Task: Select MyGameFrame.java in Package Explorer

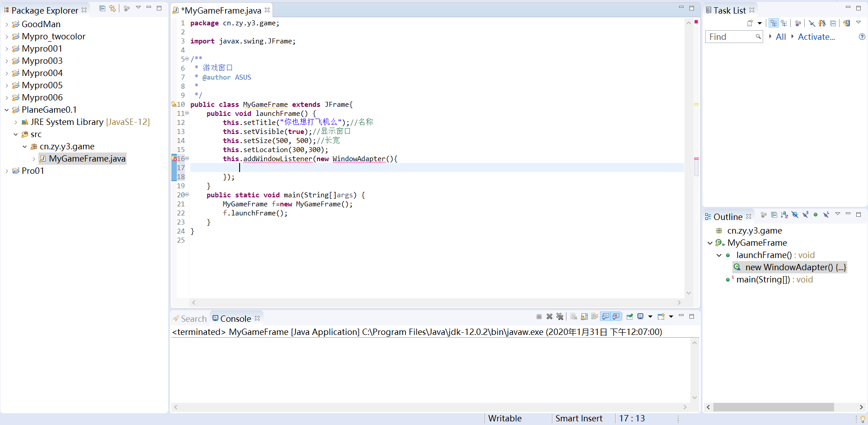Action: tap(82, 159)
